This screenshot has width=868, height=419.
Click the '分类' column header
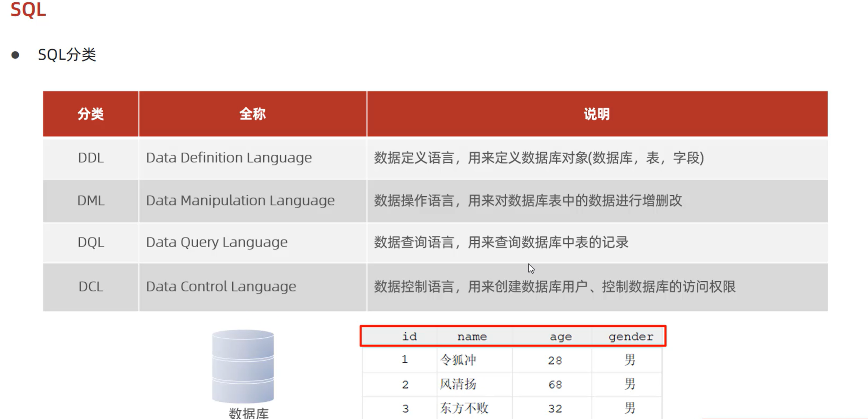pyautogui.click(x=91, y=114)
